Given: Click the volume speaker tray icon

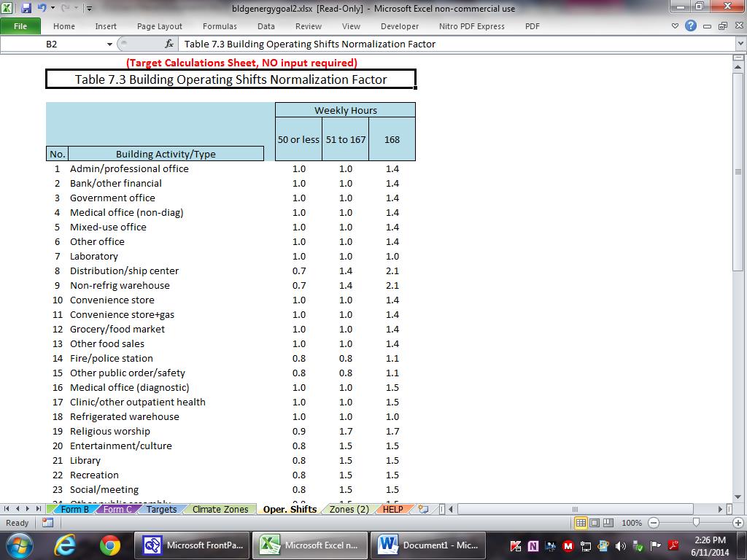Looking at the screenshot, I should pos(621,546).
